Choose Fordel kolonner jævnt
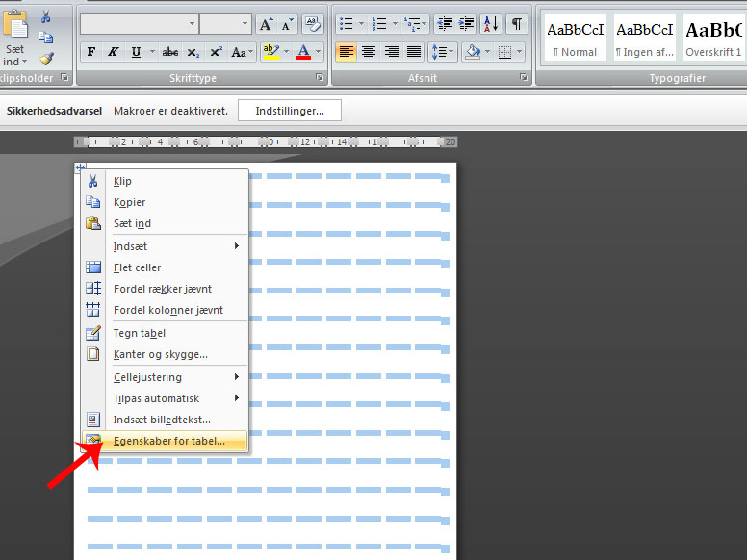 coord(165,310)
